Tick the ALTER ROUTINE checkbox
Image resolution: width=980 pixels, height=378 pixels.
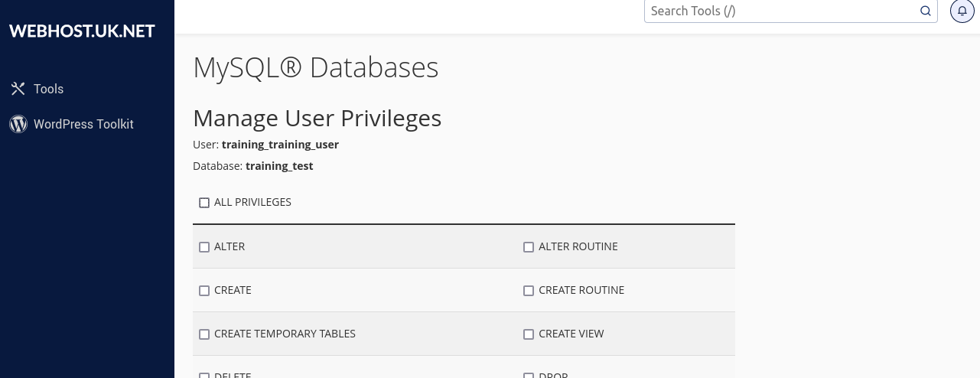(529, 247)
